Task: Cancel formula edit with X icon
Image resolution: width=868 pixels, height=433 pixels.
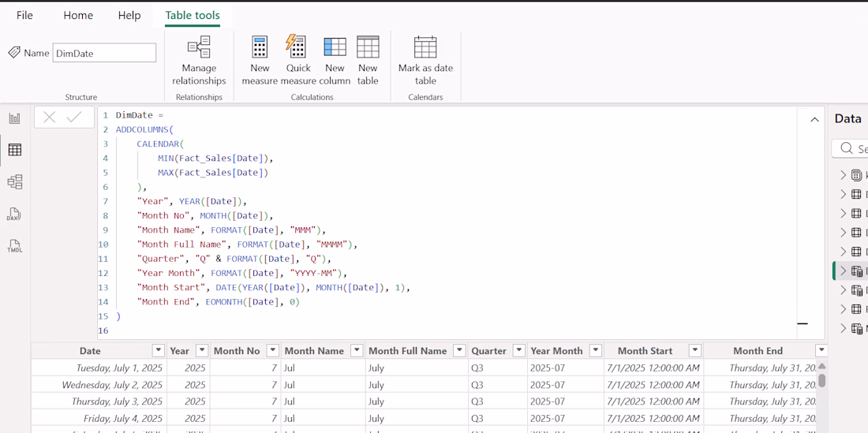Action: coord(49,118)
